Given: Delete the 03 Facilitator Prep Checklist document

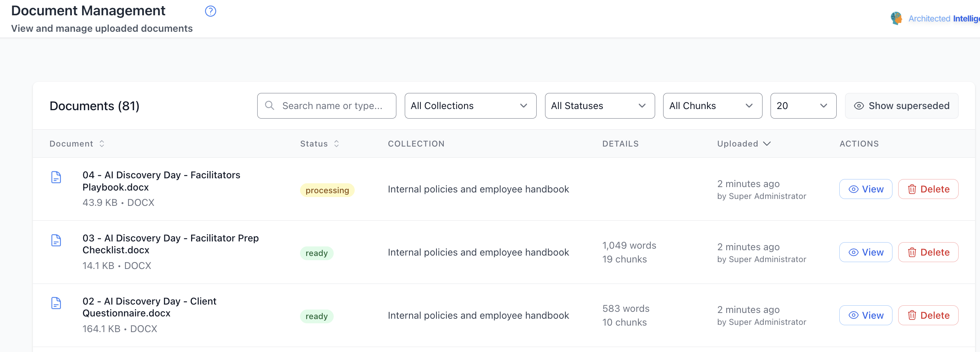Looking at the screenshot, I should 928,252.
